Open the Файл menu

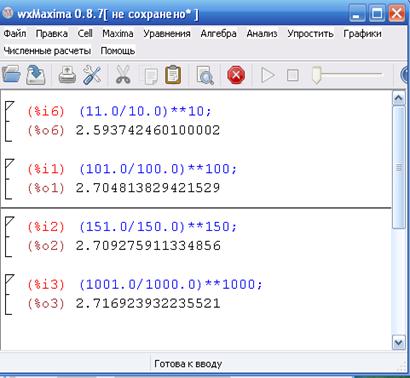(x=15, y=33)
